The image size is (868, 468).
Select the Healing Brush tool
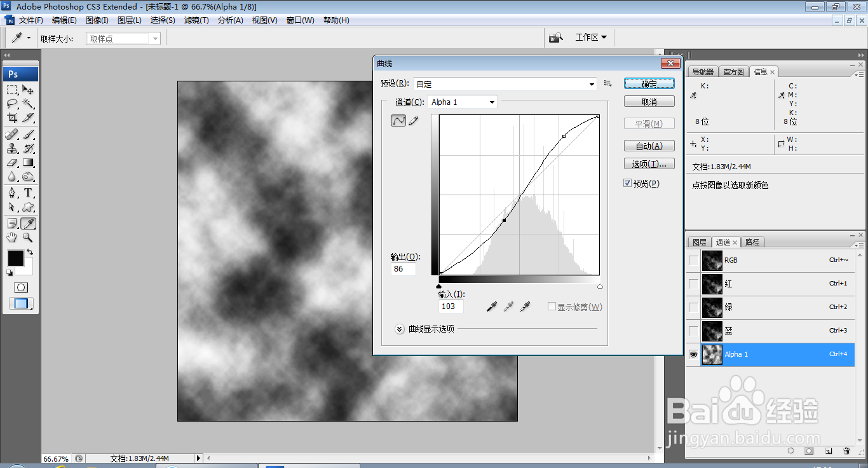click(x=12, y=135)
